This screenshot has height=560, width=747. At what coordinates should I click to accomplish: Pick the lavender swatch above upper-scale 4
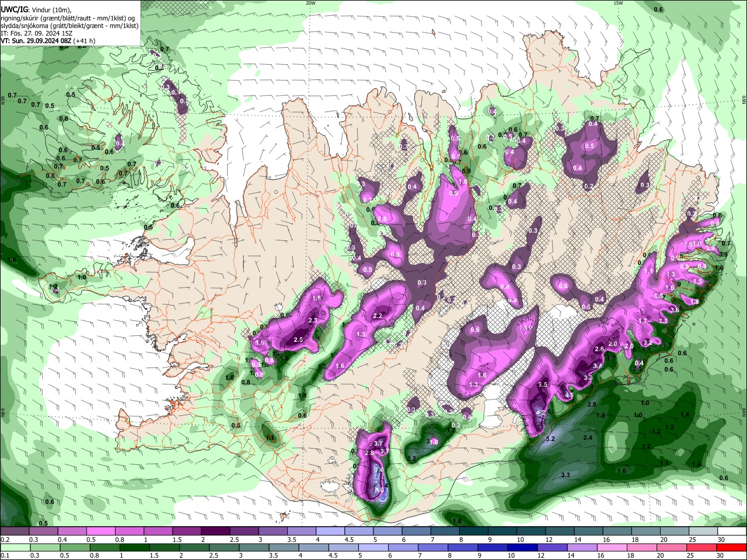[x=330, y=531]
